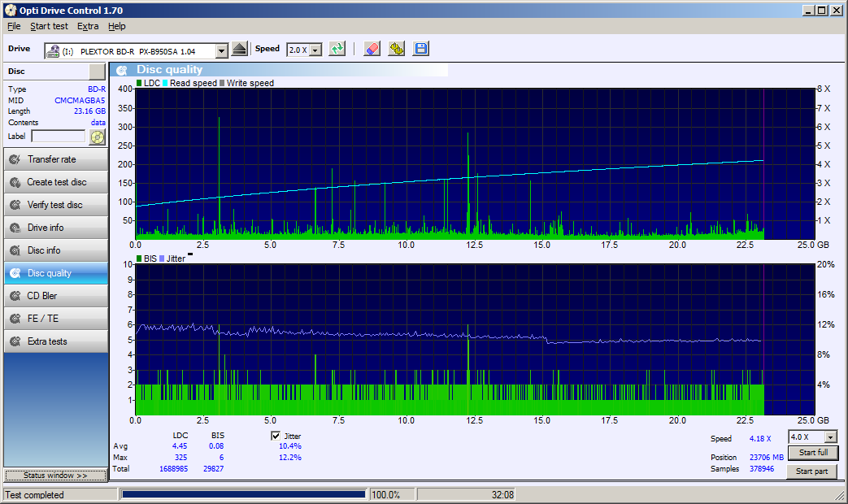The image size is (848, 504).
Task: Click the disc Type value BD-R
Action: [x=96, y=89]
